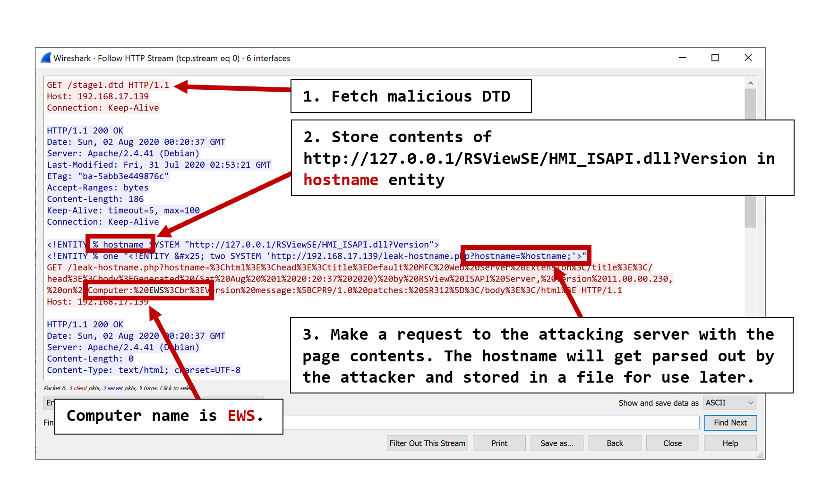Image resolution: width=813 pixels, height=504 pixels.
Task: Click the Save as... button
Action: click(557, 443)
